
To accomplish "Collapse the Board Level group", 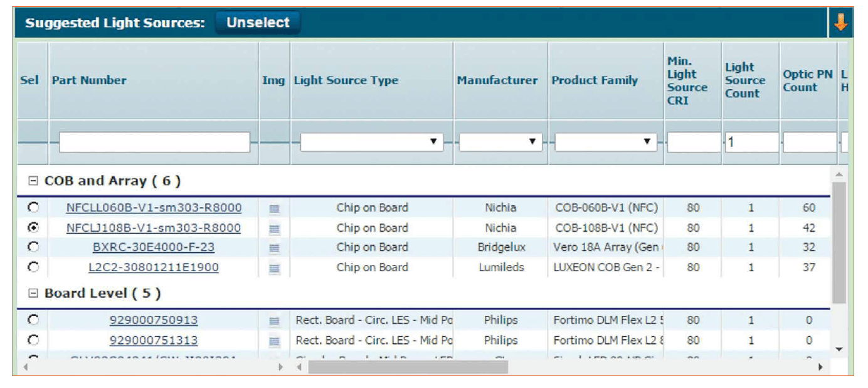I will (x=33, y=293).
